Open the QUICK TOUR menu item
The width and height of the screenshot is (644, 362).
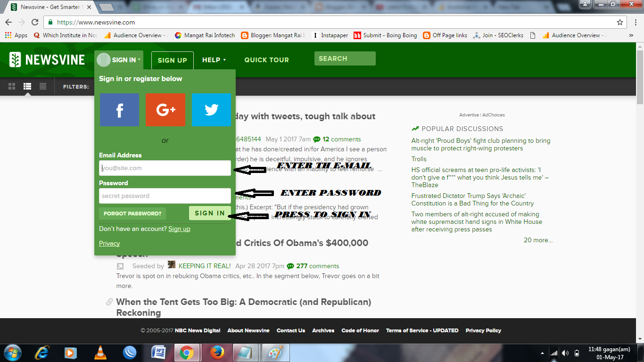(x=266, y=60)
